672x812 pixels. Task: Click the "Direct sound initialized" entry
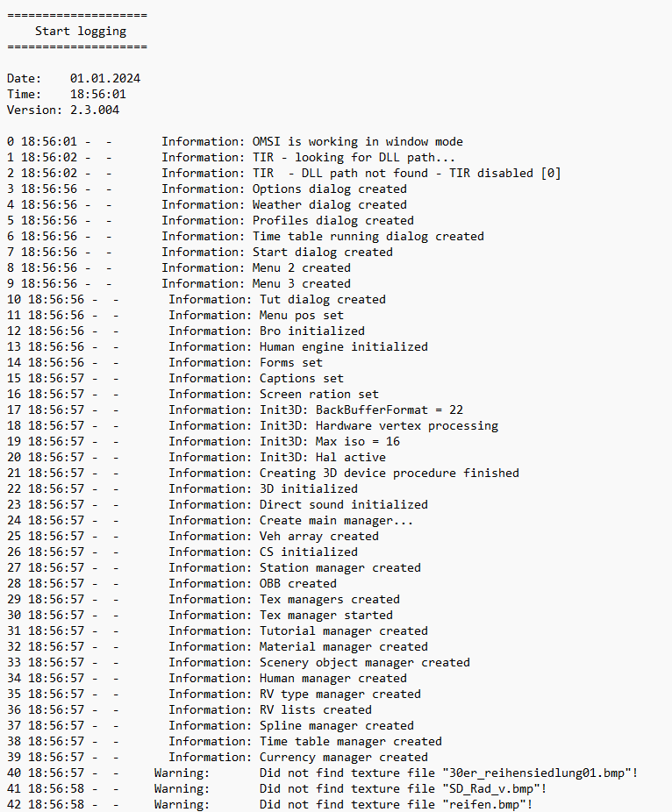(x=343, y=504)
